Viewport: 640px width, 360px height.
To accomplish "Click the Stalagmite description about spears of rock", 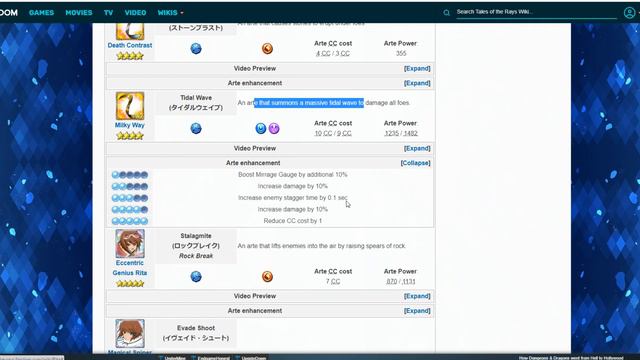I will (322, 246).
